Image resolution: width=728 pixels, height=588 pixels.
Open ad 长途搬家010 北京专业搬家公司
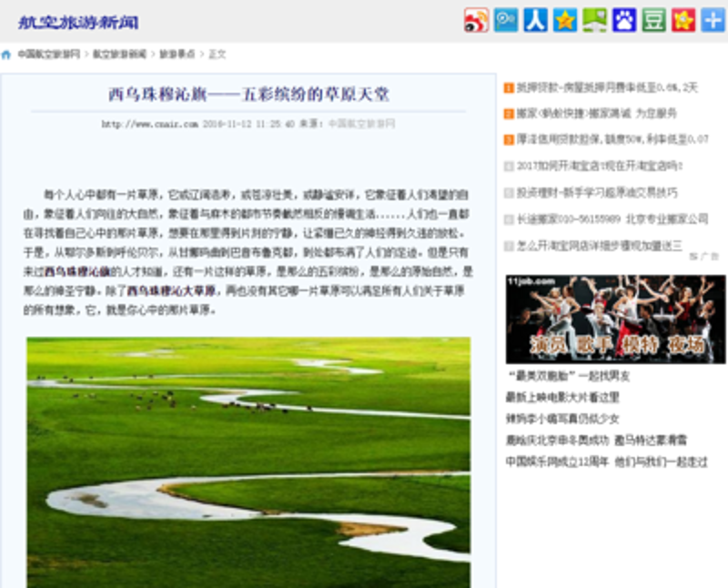point(612,218)
